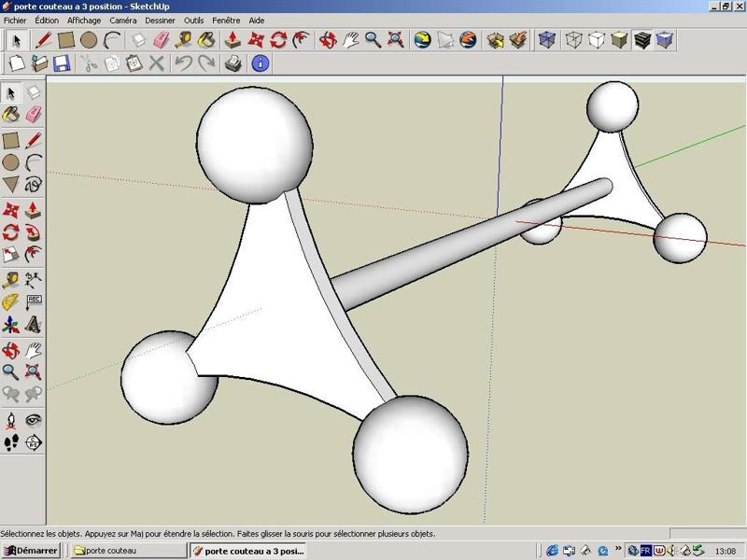
Task: Open Model Info blue icon
Action: 260,63
